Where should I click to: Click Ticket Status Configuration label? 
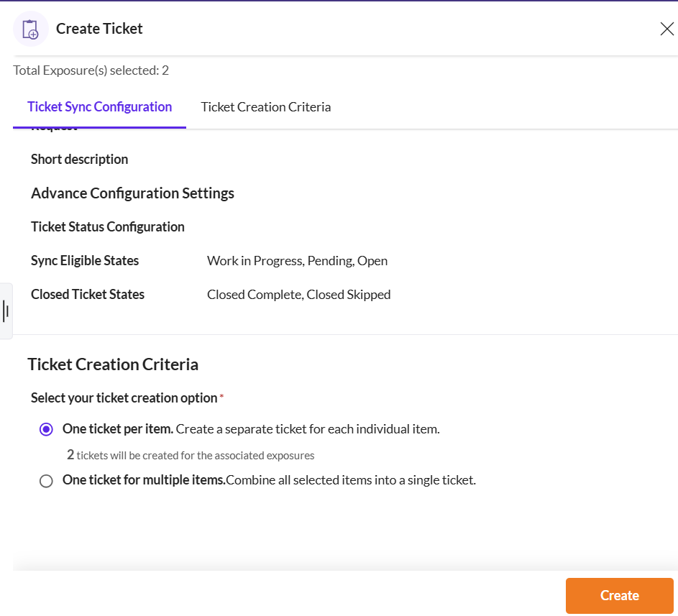108,226
